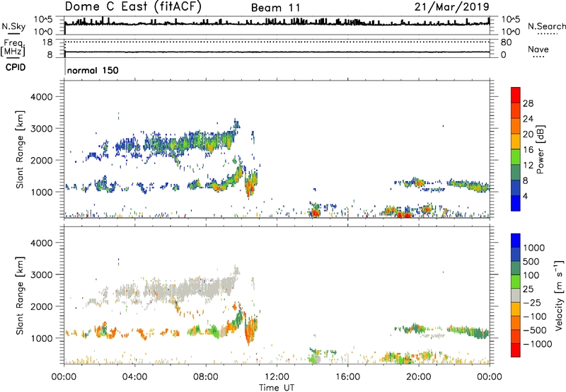This screenshot has width=566, height=392.
Task: Click the '08:00' time axis tick label
Action: pos(206,377)
